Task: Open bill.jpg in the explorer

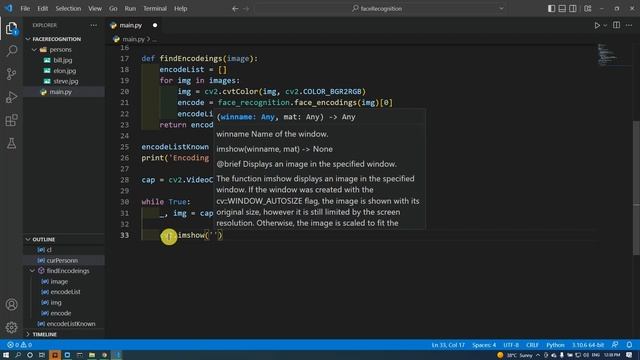Action: pos(63,60)
